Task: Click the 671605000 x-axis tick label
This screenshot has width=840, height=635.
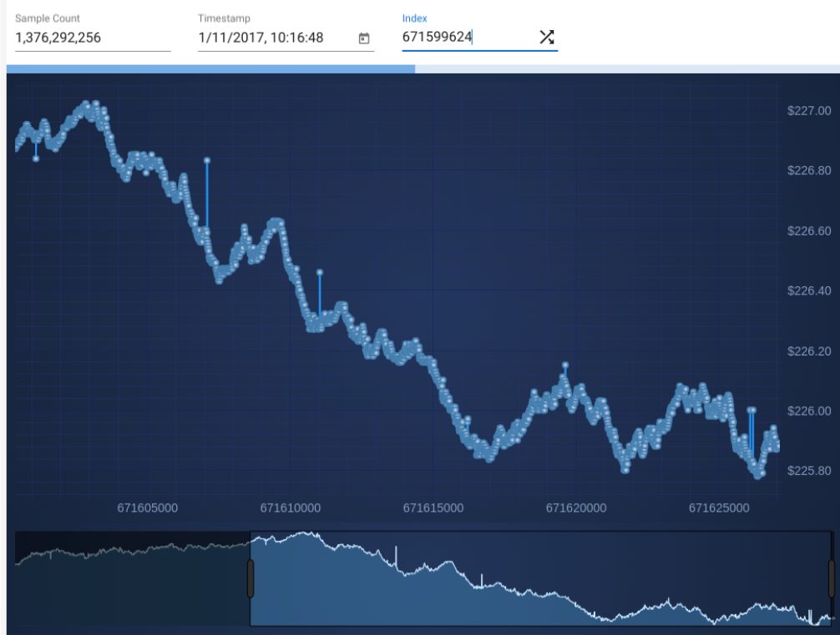Action: pyautogui.click(x=147, y=507)
